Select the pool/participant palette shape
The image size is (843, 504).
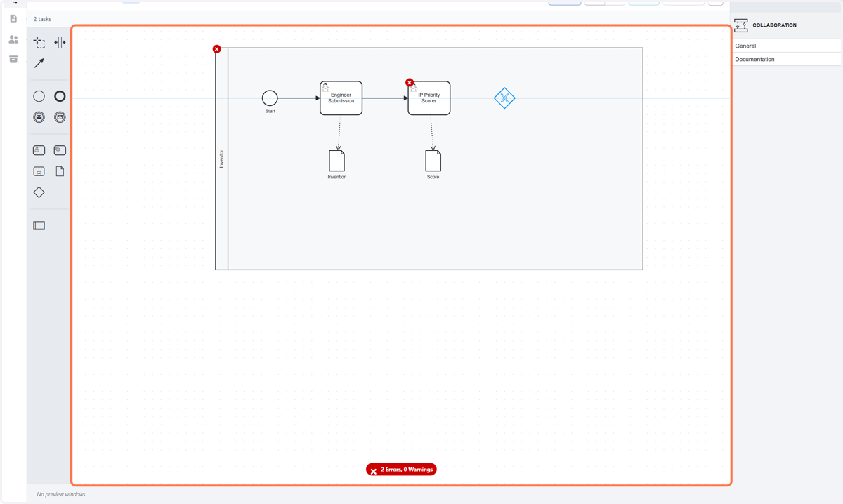pos(39,225)
